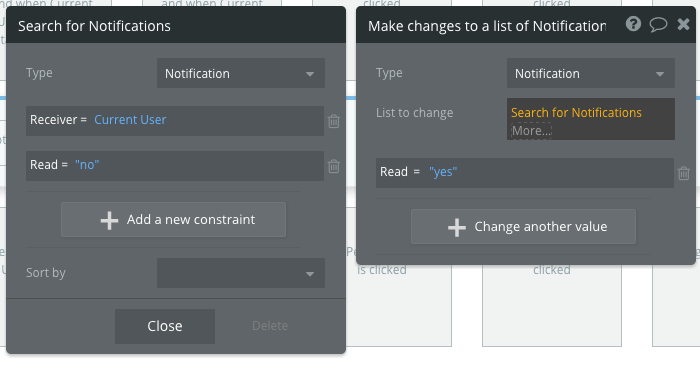Remove the Read = yes change field
The image size is (700, 370).
point(683,173)
